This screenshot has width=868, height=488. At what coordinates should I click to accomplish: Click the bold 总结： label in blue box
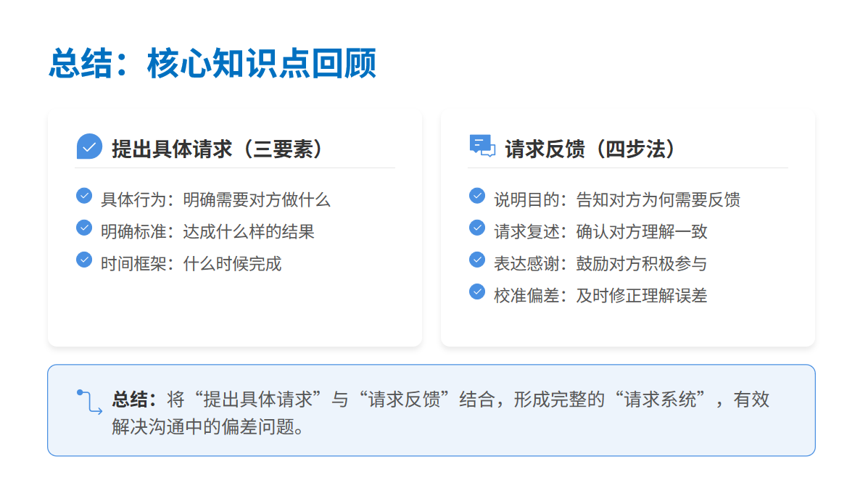(134, 400)
